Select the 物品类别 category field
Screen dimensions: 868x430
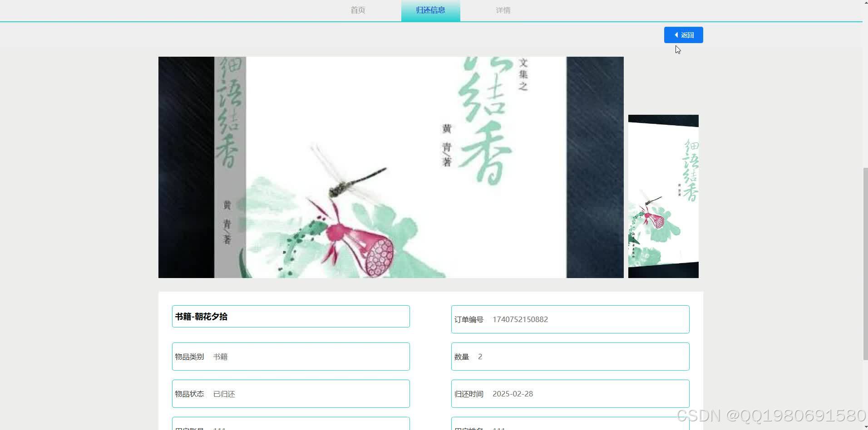[291, 356]
